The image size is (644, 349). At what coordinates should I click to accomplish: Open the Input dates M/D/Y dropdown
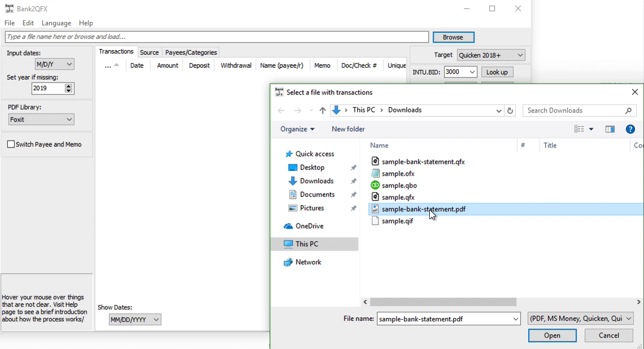tap(54, 64)
